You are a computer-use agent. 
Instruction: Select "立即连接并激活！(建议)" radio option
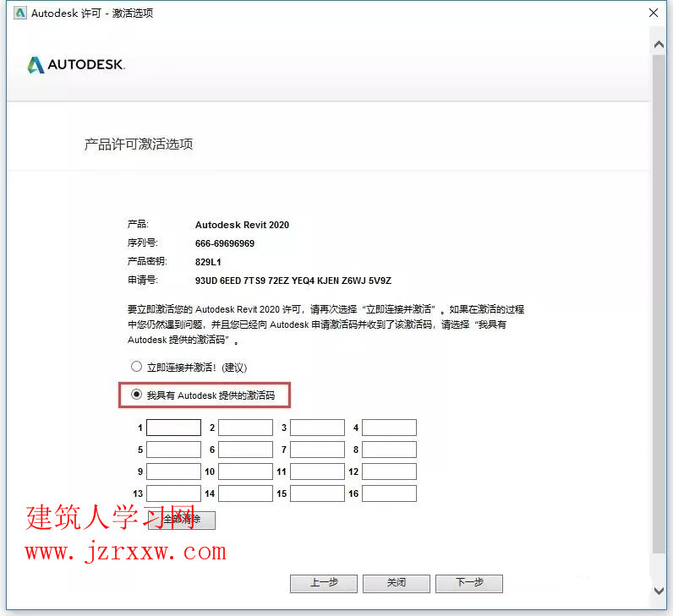click(x=136, y=367)
